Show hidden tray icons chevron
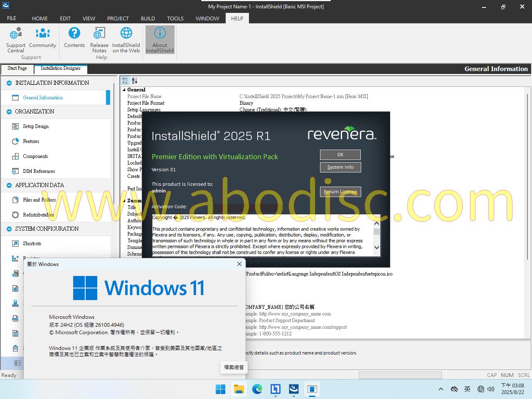The width and height of the screenshot is (532, 399). (441, 389)
